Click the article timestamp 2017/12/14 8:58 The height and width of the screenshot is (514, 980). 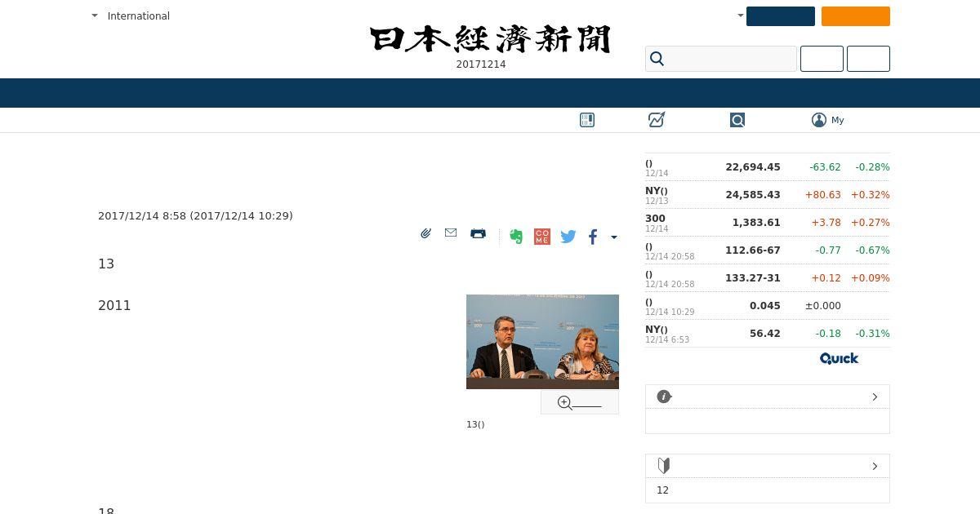(x=142, y=216)
